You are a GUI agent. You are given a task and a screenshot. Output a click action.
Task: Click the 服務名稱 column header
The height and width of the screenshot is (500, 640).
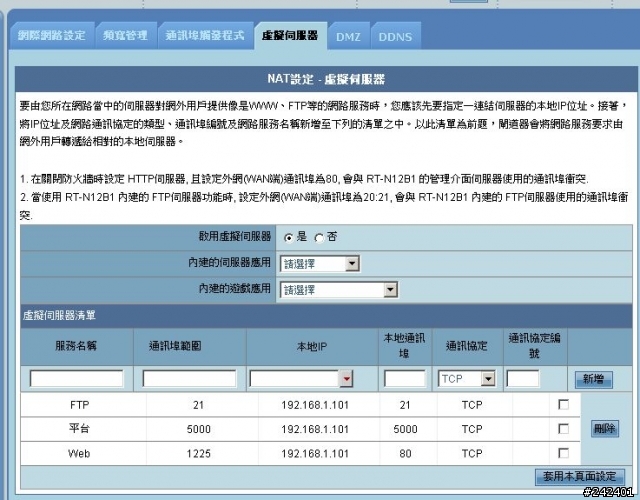pyautogui.click(x=76, y=346)
